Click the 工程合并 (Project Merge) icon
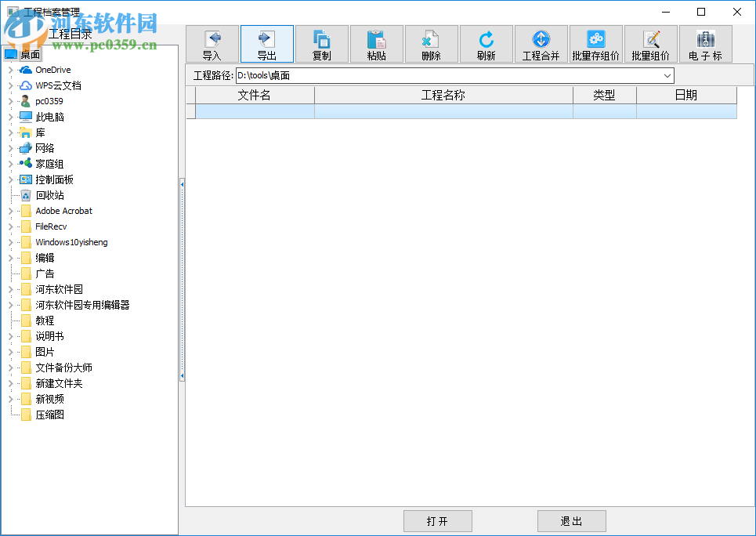The width and height of the screenshot is (756, 536). click(x=541, y=44)
